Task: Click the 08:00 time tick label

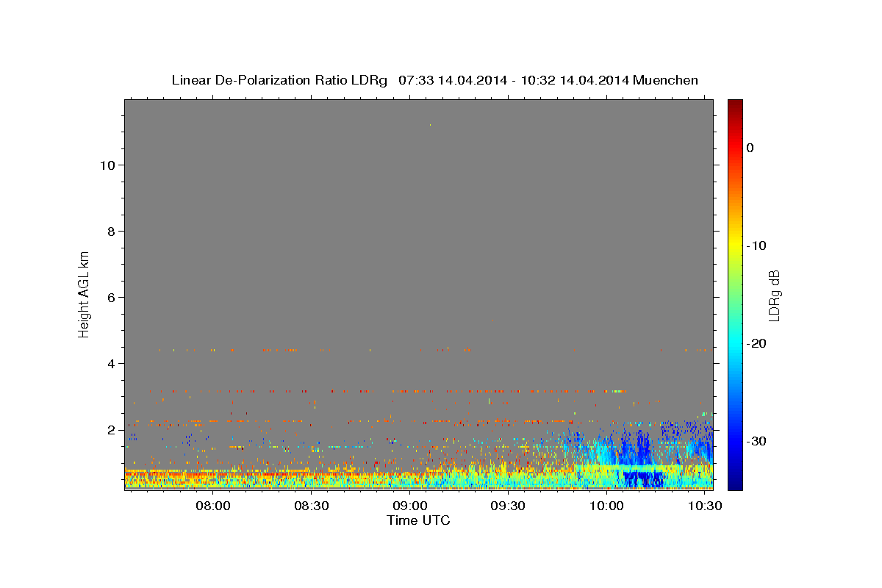Action: coord(214,506)
